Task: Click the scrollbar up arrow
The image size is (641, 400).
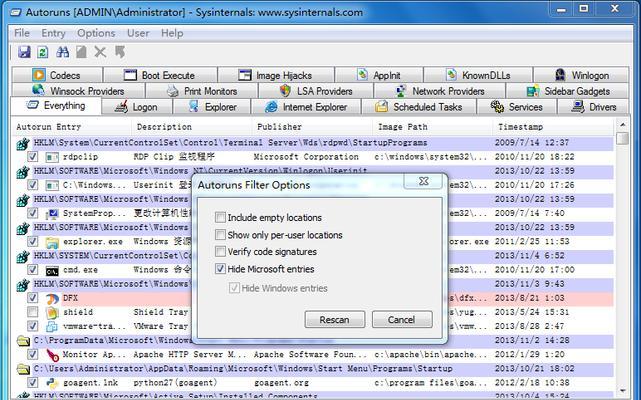Action: pos(622,125)
